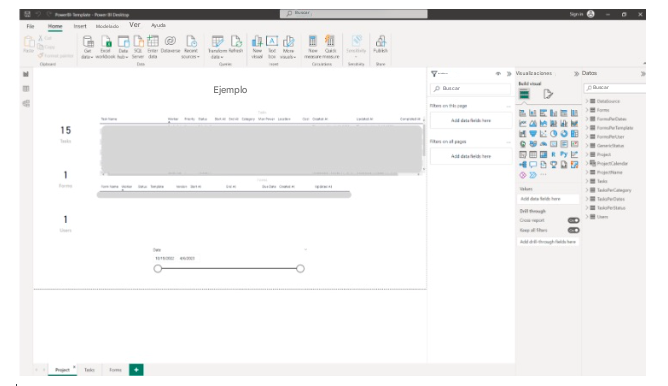Expand the Forms table in Datos
The image size is (668, 386).
tap(587, 110)
